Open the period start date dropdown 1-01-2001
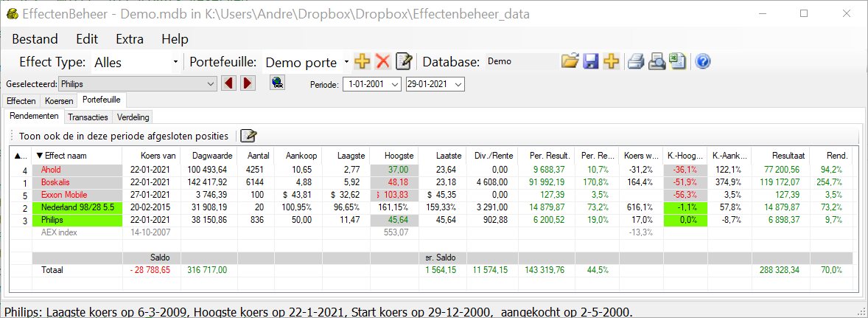 click(394, 84)
